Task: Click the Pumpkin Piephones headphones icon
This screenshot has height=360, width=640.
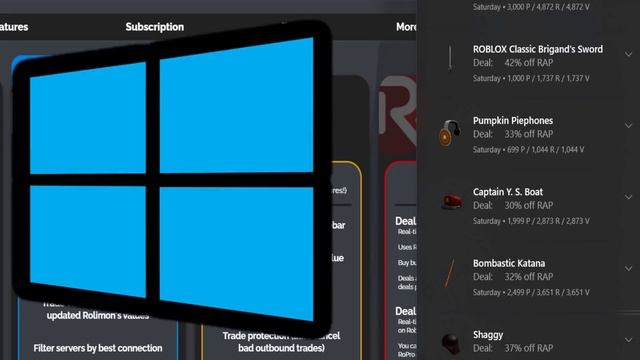Action: point(449,132)
